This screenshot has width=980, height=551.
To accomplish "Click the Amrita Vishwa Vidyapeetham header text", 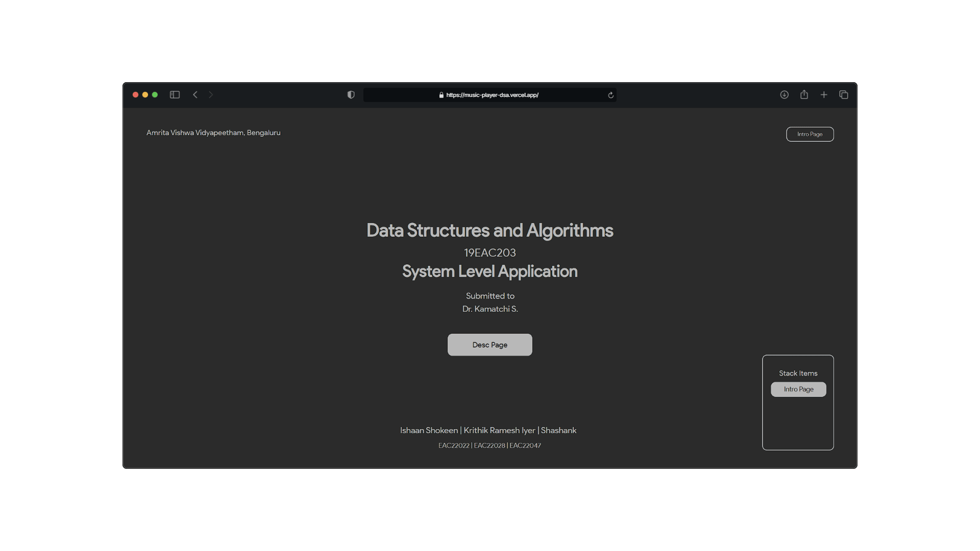I will [213, 133].
